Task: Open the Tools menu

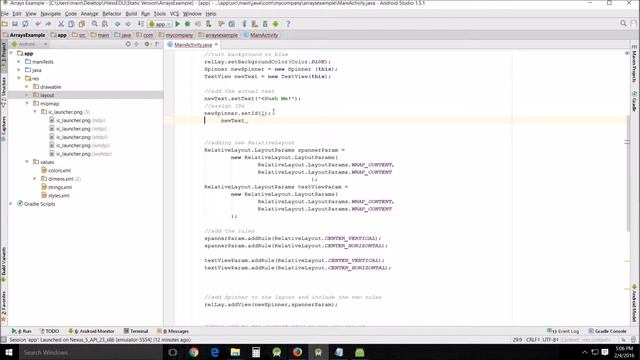Action: coord(160,13)
